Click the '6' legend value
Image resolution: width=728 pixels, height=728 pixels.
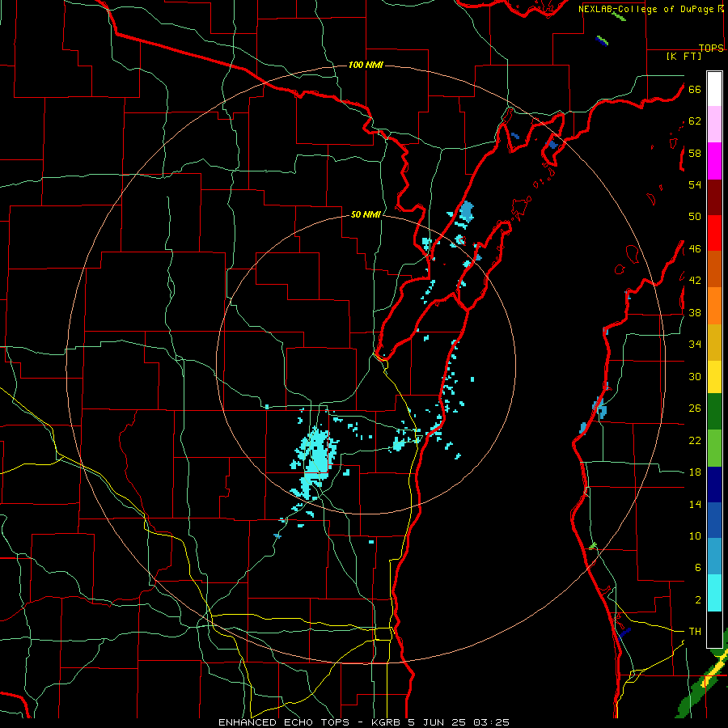tap(697, 567)
